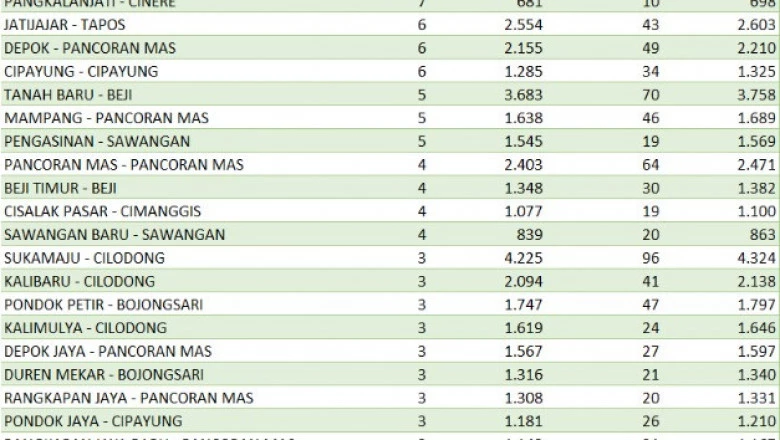Click the value "2.210"
This screenshot has width=780, height=440.
pos(757,48)
